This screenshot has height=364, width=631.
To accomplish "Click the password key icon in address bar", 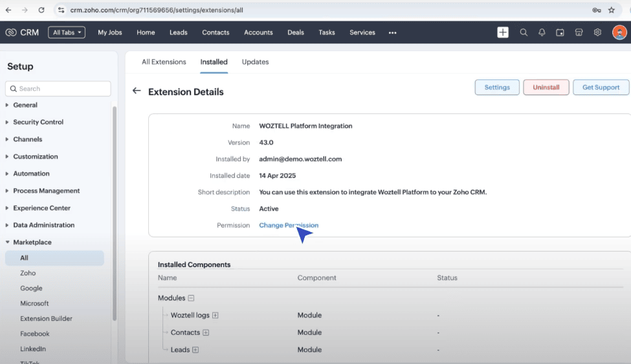I will click(x=597, y=10).
